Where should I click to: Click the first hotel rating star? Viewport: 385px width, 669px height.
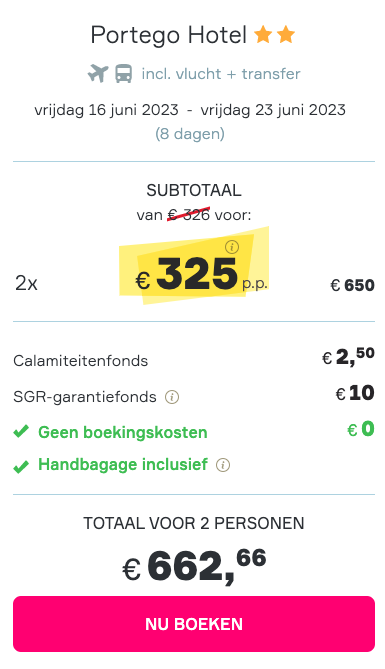pos(263,35)
